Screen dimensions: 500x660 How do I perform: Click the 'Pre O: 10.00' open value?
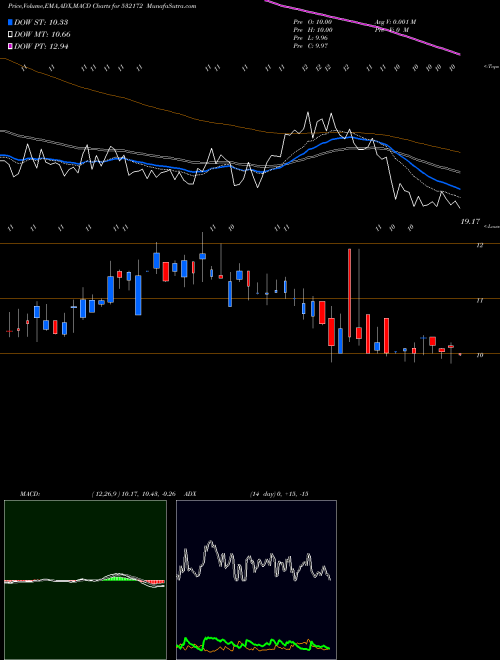[x=313, y=22]
